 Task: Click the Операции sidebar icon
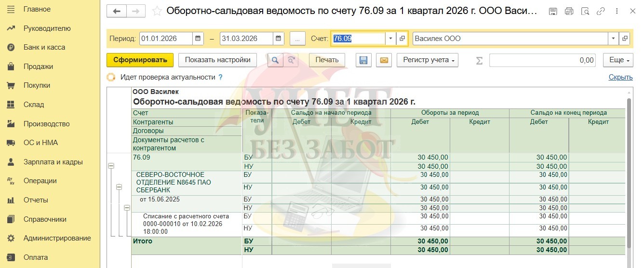11,181
